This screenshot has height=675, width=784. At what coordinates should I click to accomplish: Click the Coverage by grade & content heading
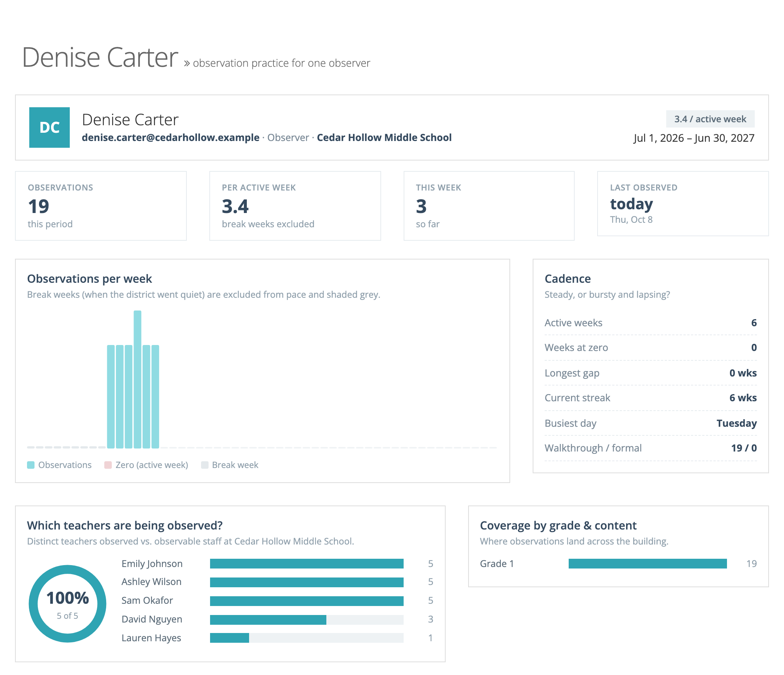click(x=558, y=525)
